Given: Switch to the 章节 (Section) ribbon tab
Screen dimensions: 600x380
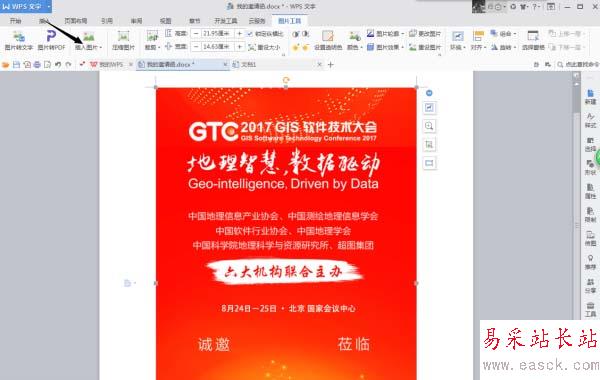Looking at the screenshot, I should (x=194, y=21).
